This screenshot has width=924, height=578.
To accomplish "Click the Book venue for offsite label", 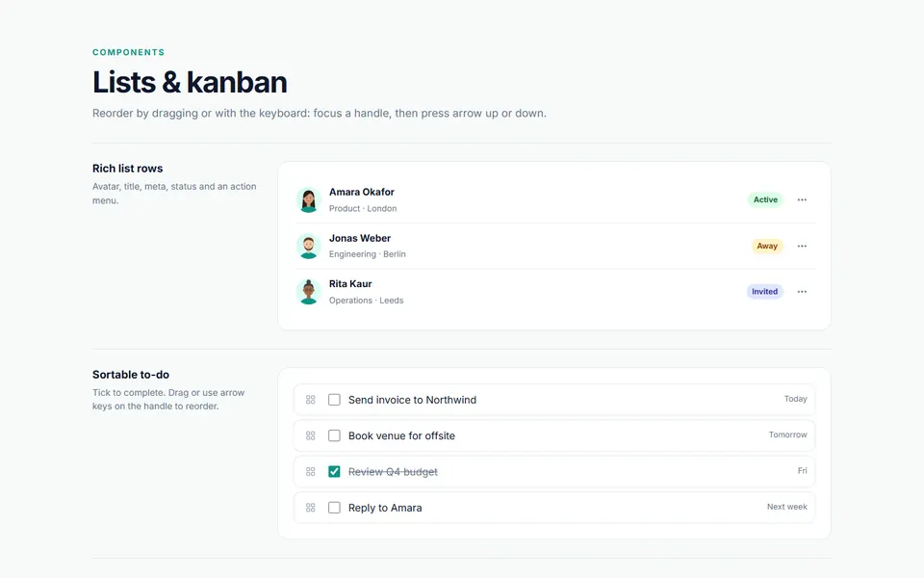I will point(402,435).
